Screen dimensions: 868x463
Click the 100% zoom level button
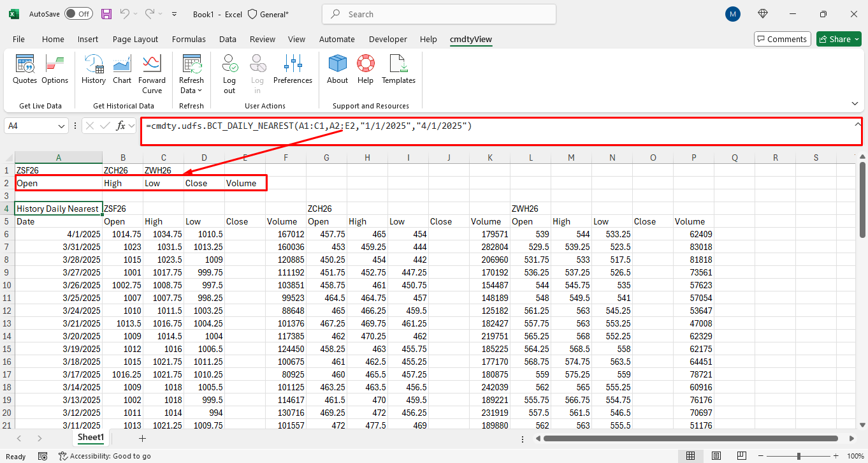[855, 456]
